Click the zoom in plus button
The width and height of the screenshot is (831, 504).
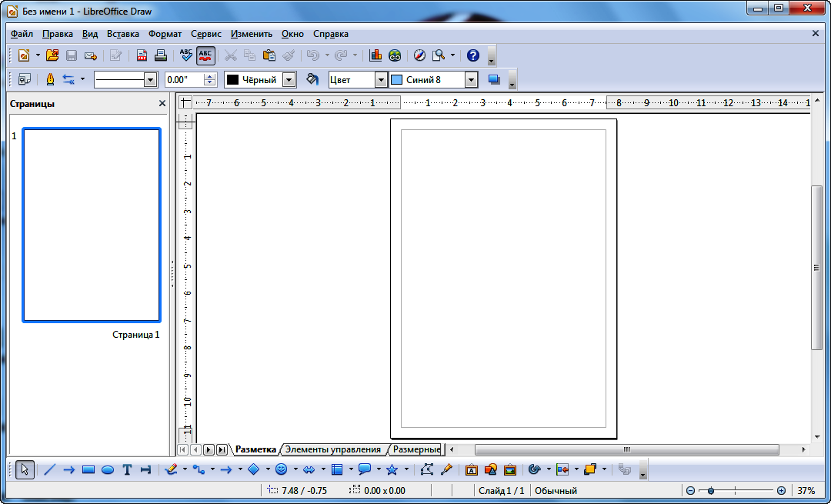point(781,491)
